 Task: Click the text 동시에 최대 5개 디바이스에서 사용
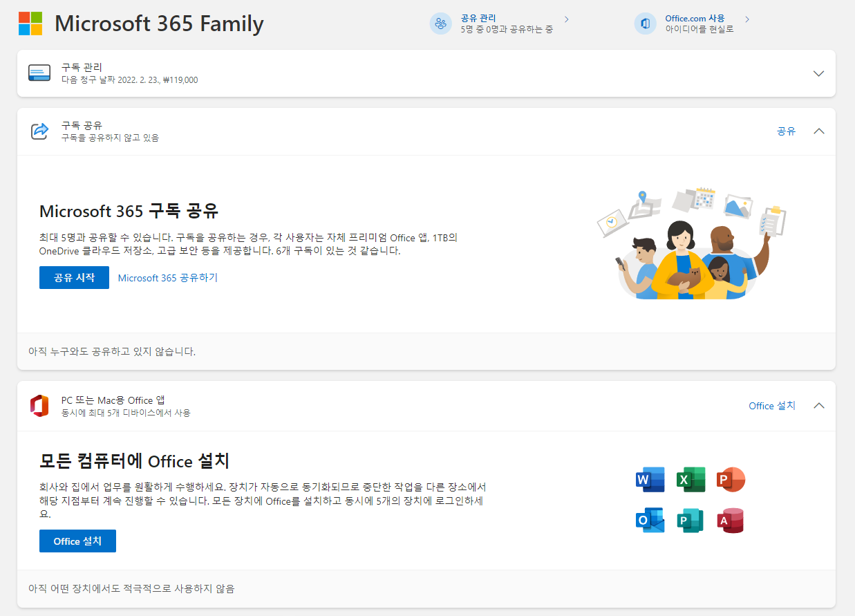point(126,413)
